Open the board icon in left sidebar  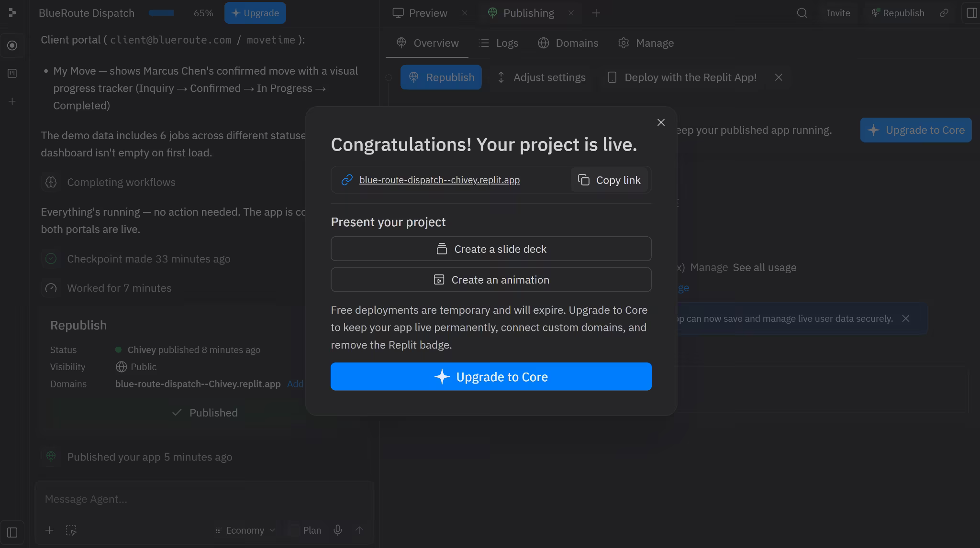[12, 73]
